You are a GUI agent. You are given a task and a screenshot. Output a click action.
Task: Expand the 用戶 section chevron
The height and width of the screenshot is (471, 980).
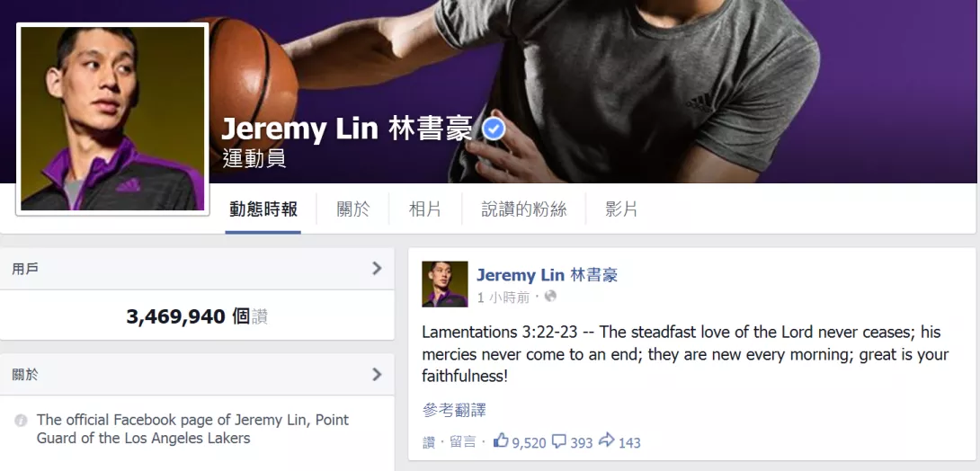click(x=376, y=269)
